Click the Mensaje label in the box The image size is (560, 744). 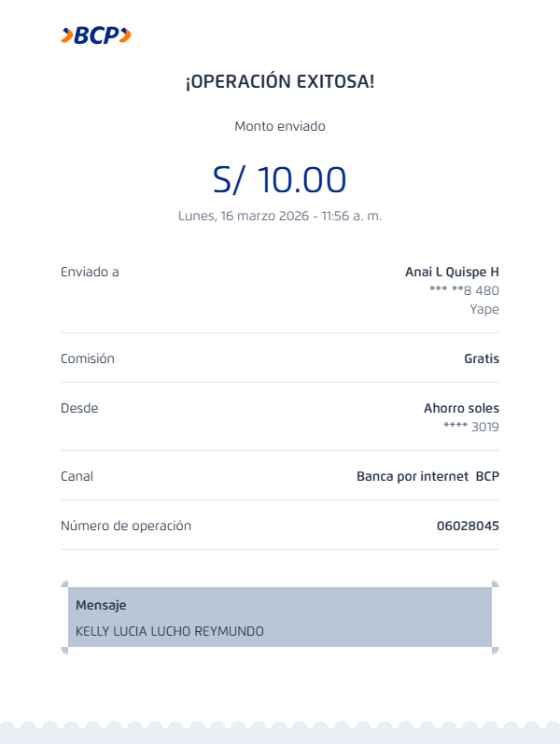tap(101, 605)
